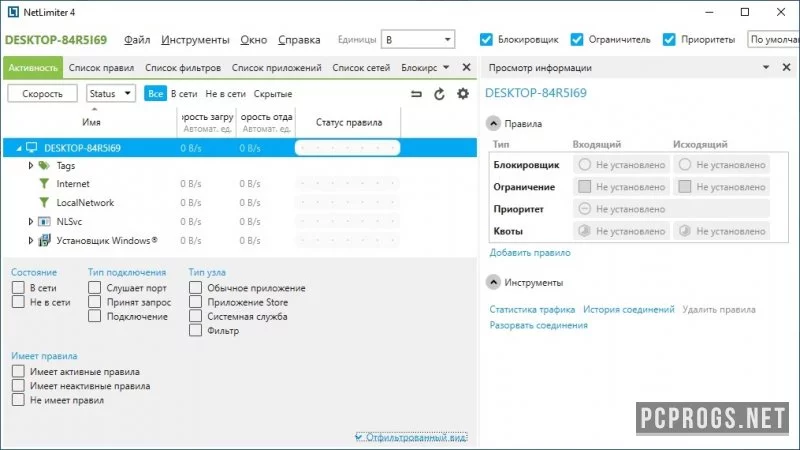Check the Подключение box
This screenshot has height=450, width=800.
(94, 316)
